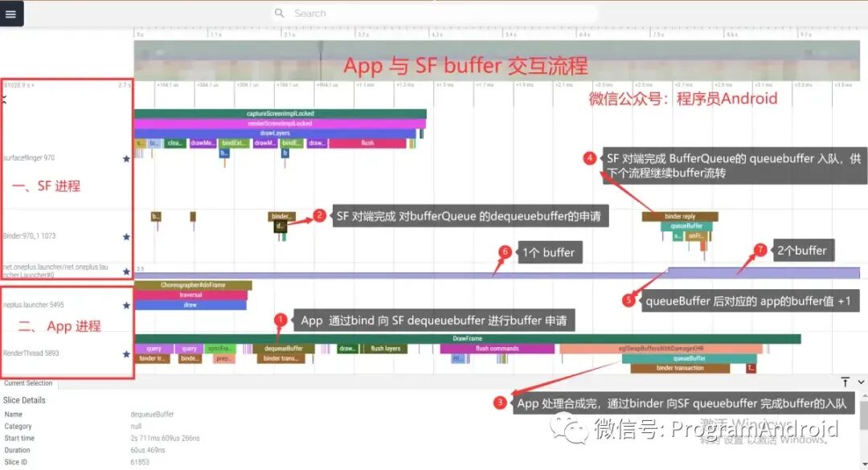This screenshot has width=868, height=470.
Task: Collapse the details panel with chevron
Action: click(x=861, y=382)
